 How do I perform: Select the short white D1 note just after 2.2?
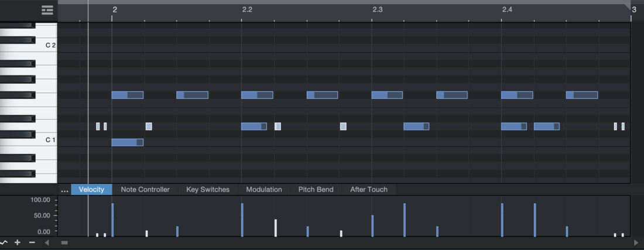coord(278,126)
